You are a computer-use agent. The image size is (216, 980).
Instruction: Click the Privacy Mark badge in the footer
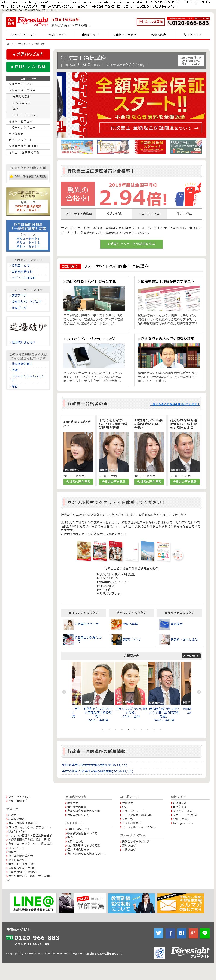(x=160, y=953)
